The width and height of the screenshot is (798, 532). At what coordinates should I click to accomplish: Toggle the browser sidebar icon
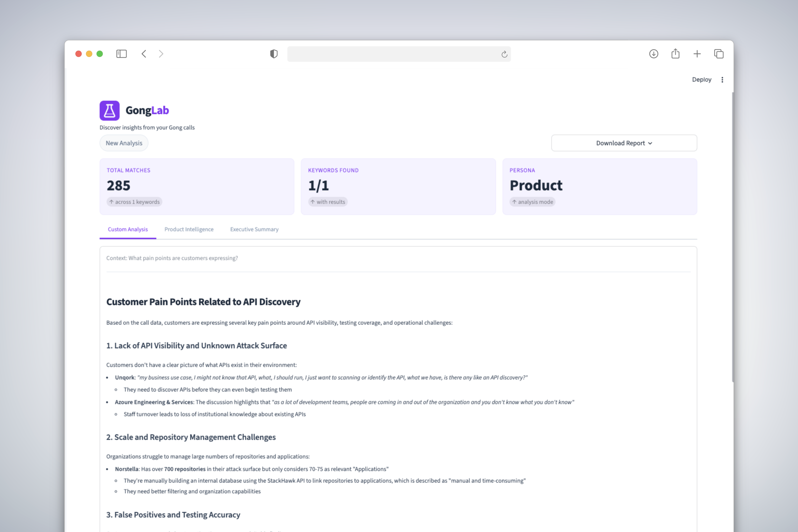click(121, 54)
